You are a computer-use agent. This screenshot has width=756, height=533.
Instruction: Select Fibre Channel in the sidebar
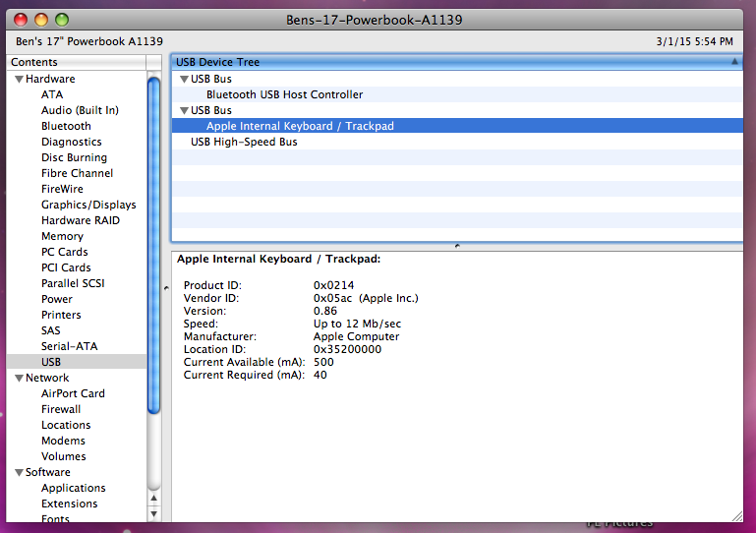[x=77, y=173]
